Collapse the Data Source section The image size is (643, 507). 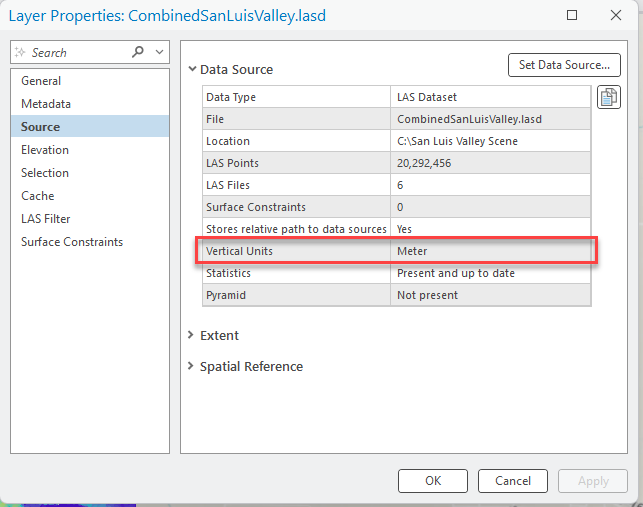pos(192,70)
